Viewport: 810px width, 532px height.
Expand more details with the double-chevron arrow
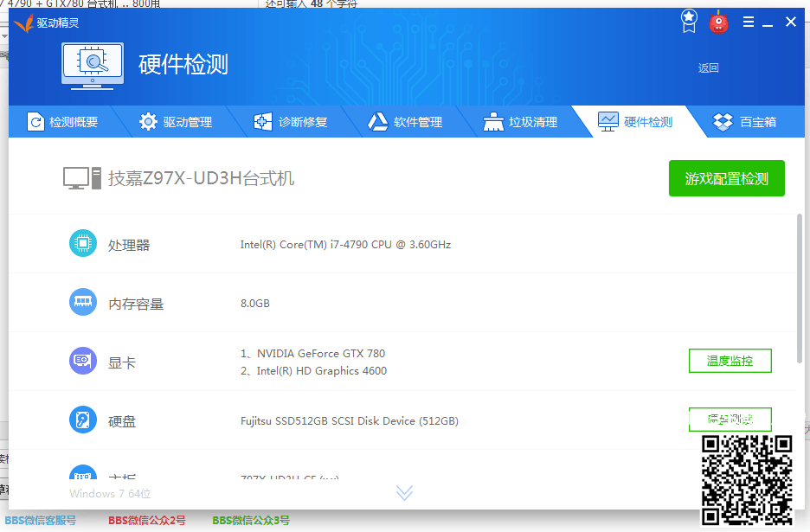[x=404, y=492]
